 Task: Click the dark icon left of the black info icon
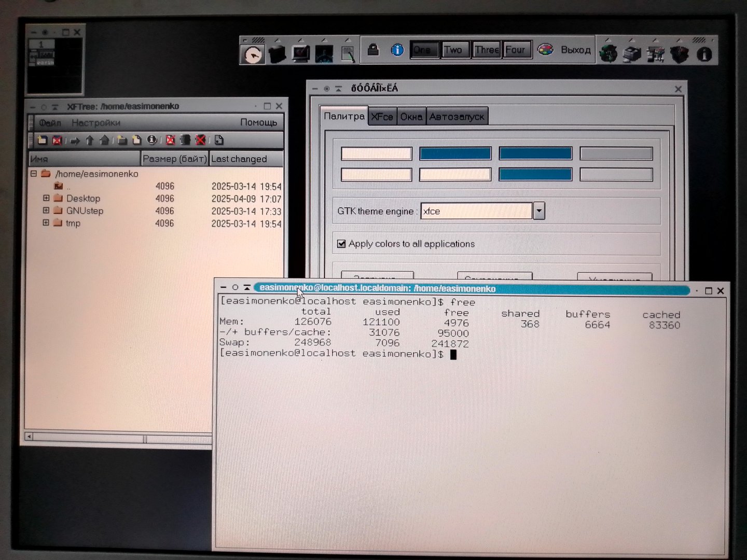tap(680, 54)
